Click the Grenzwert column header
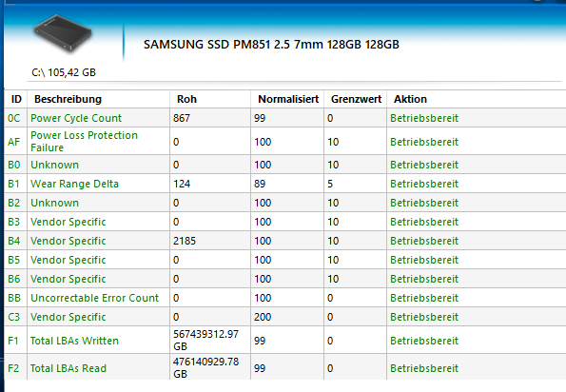Image resolution: width=566 pixels, height=392 pixels. (356, 99)
